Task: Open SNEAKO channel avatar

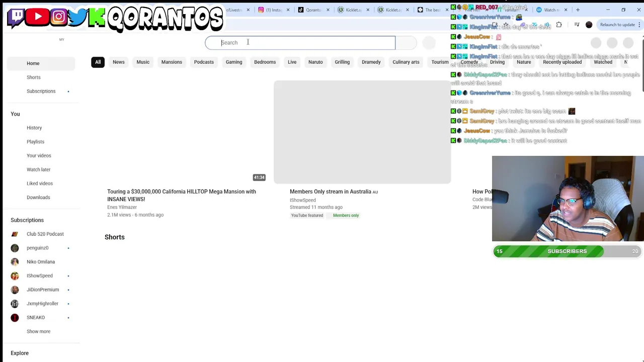Action: tap(15, 317)
